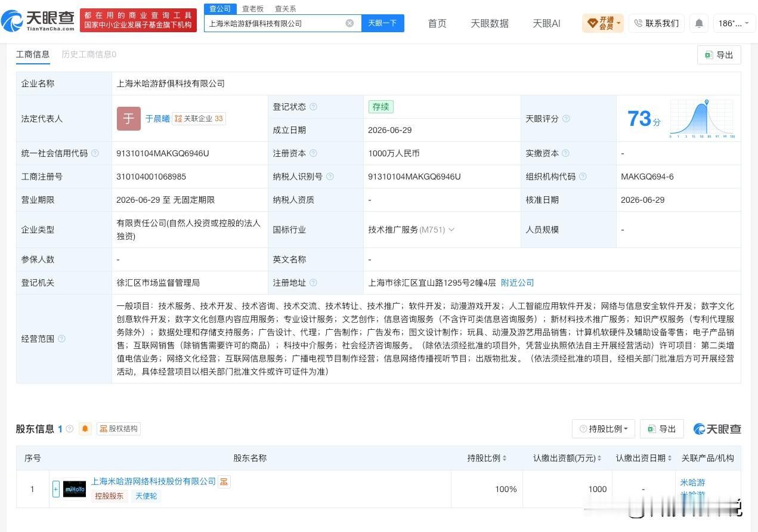The image size is (758, 532).
Task: Click the help icon next to 经营范围
Action: click(61, 339)
